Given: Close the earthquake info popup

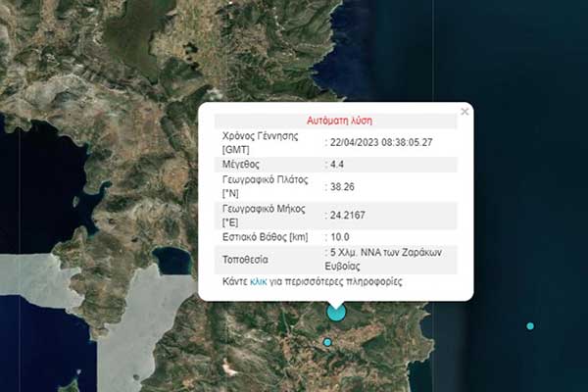Looking at the screenshot, I should click(465, 112).
